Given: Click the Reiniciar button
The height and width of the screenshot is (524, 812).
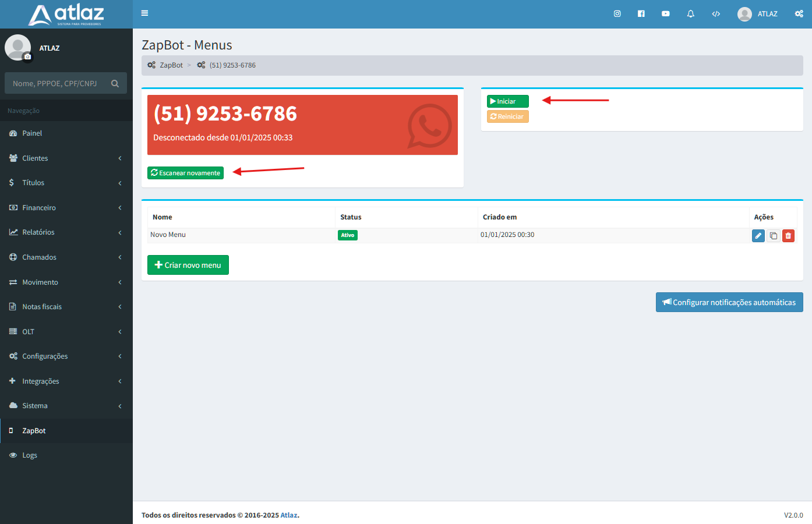Looking at the screenshot, I should coord(507,116).
